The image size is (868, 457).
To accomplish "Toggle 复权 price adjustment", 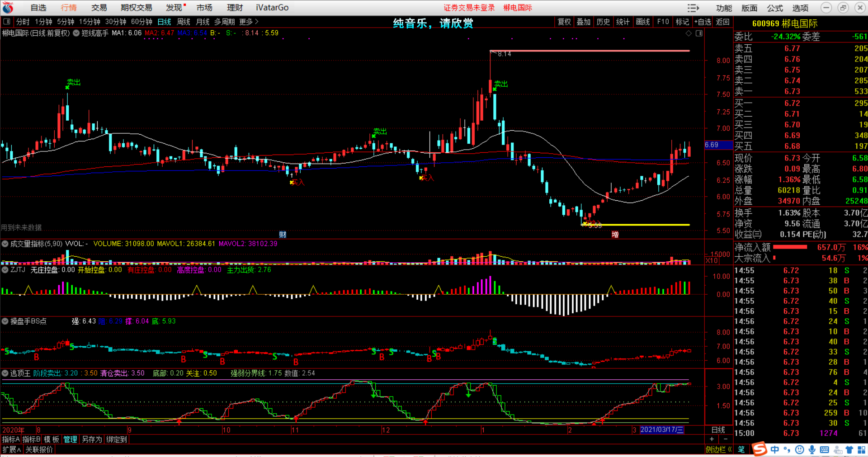I will [x=564, y=22].
